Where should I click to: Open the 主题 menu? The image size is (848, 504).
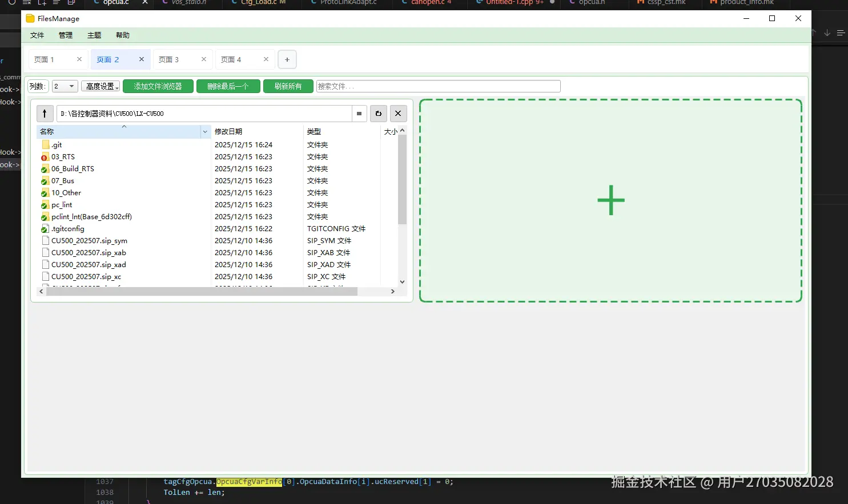[x=94, y=35]
